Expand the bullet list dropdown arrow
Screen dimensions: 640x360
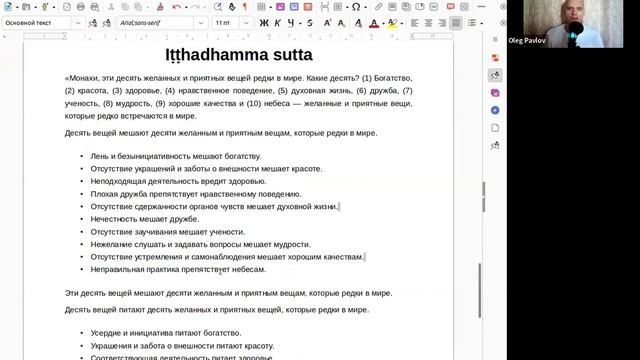click(x=482, y=23)
